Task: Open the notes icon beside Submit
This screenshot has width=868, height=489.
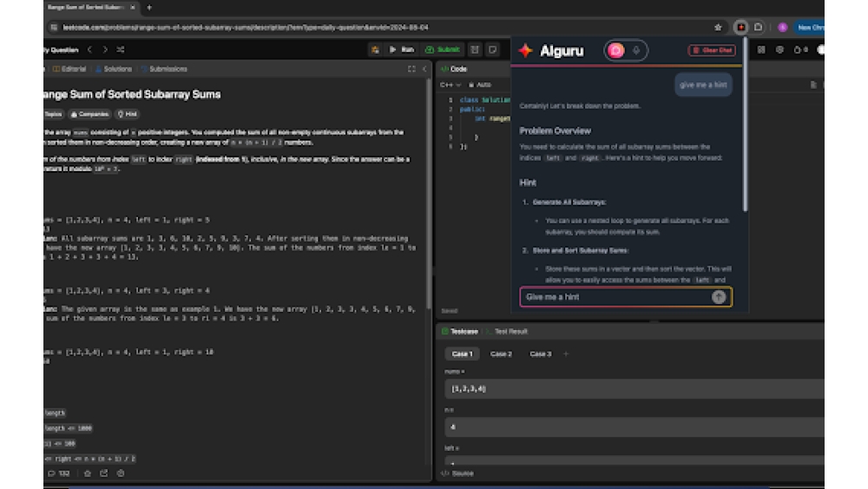Action: (x=475, y=50)
